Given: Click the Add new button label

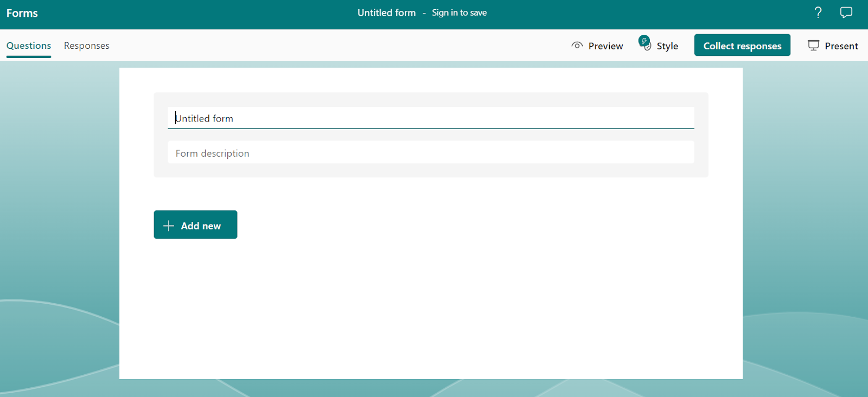Looking at the screenshot, I should 201,226.
